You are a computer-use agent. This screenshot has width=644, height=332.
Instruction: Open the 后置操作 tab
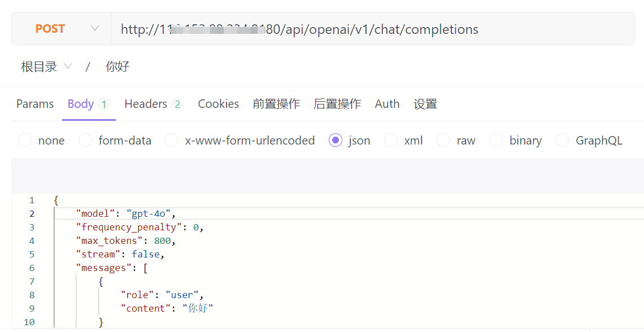point(337,104)
